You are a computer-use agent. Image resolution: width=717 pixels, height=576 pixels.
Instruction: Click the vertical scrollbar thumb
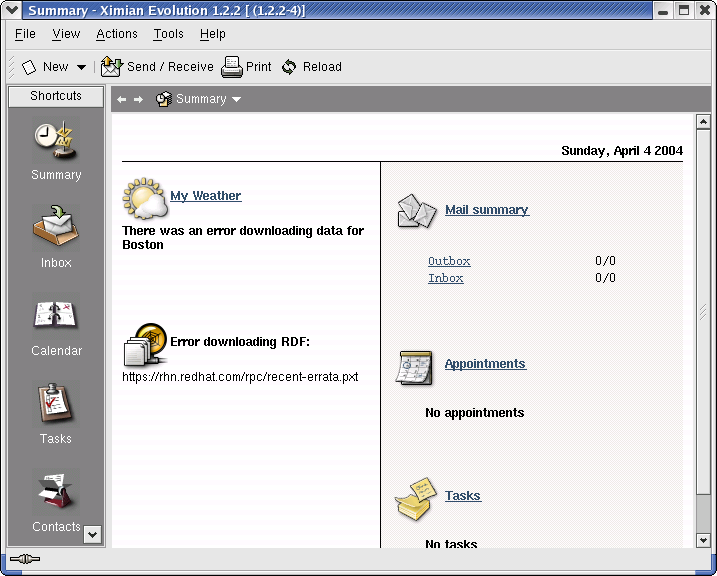point(703,312)
